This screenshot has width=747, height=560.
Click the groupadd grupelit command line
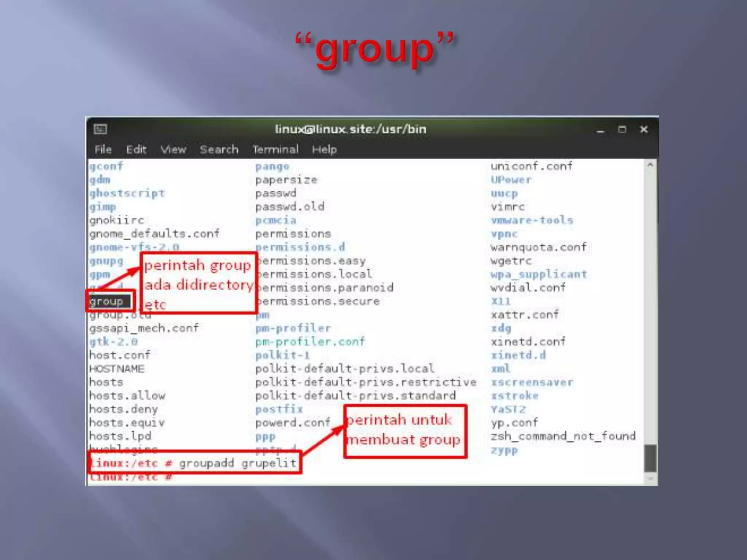point(194,463)
